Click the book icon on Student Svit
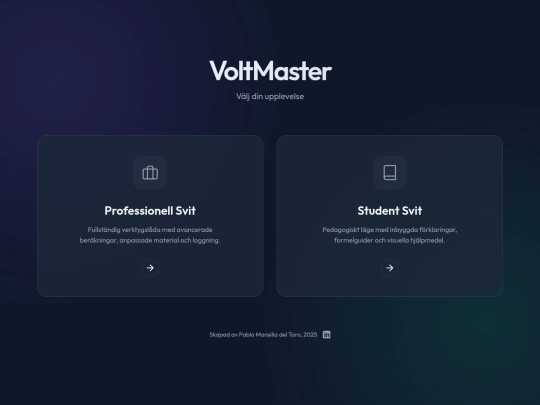540x405 pixels. tap(390, 173)
